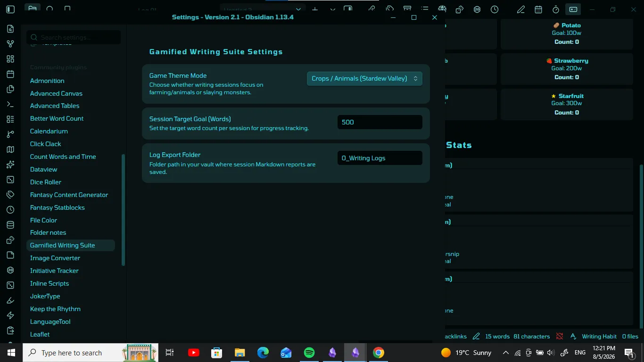
Task: Click the clock icon in the right sidebar tabs
Action: [495, 9]
